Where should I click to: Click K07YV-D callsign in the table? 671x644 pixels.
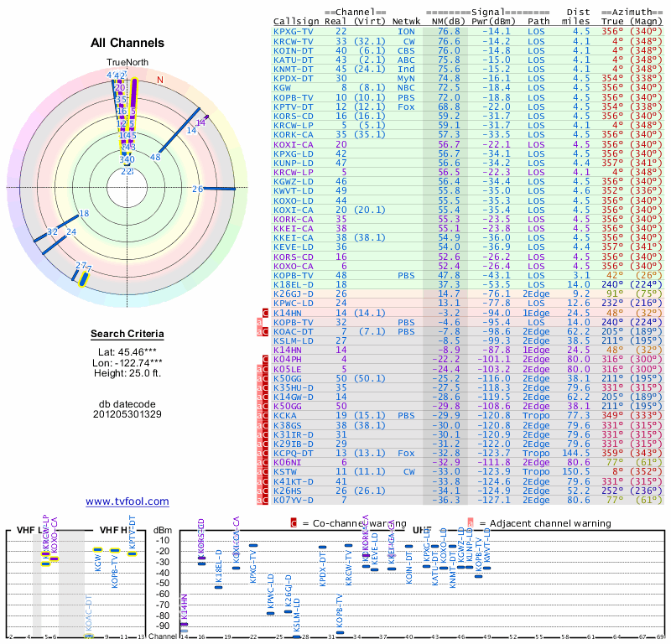pos(294,500)
